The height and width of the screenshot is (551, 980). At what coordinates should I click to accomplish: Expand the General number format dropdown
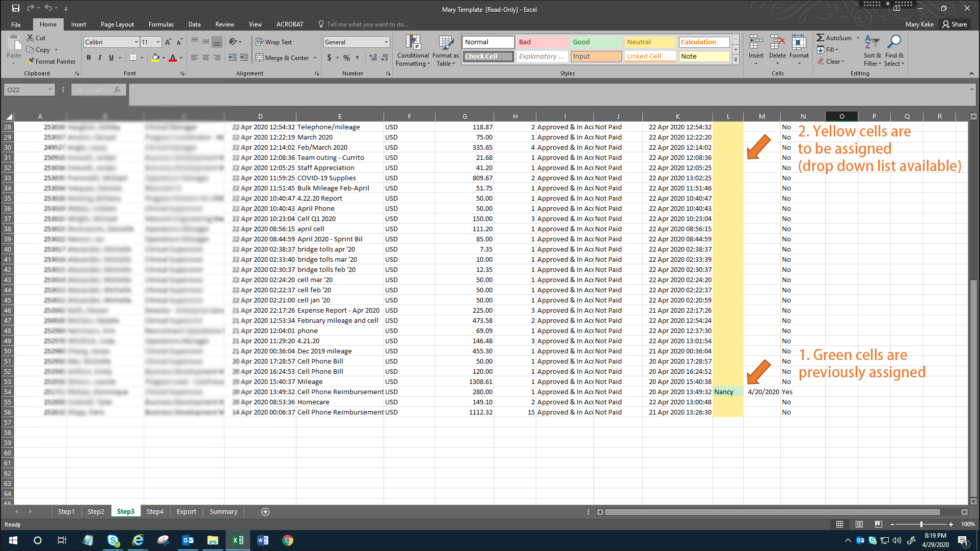386,42
